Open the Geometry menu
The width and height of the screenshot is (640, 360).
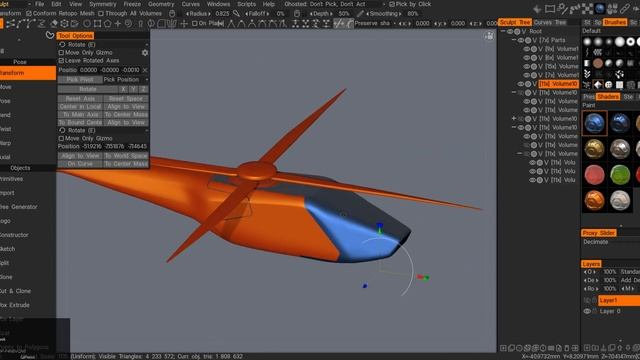161,4
